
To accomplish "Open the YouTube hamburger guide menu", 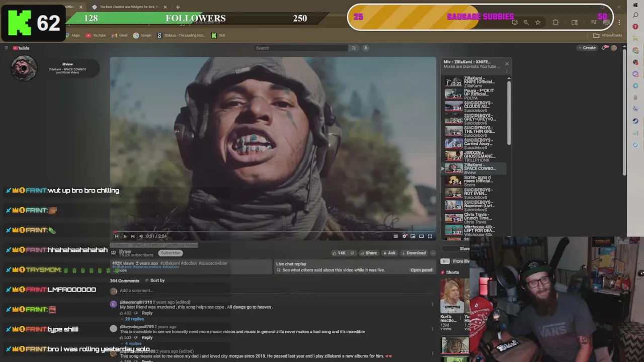I will pyautogui.click(x=6, y=48).
